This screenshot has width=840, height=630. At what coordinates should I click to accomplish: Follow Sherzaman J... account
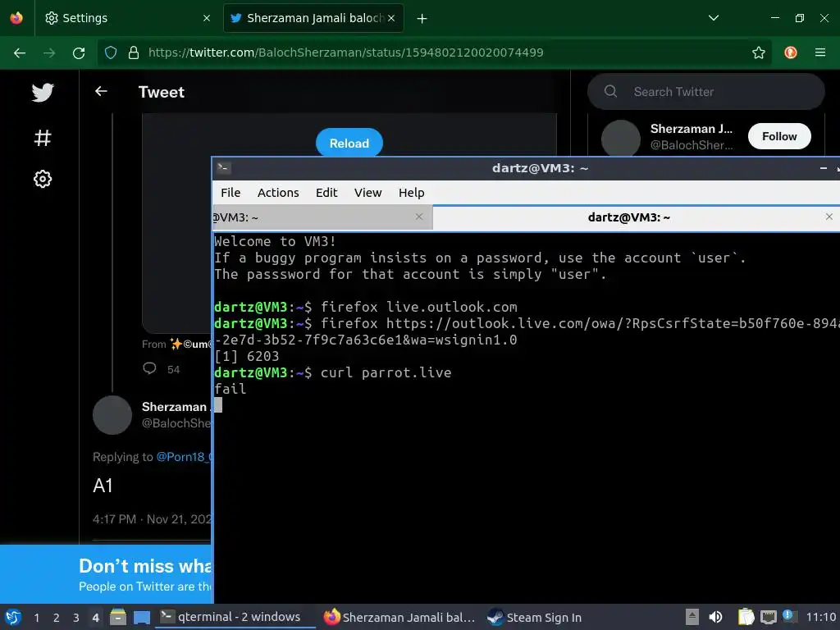(779, 136)
